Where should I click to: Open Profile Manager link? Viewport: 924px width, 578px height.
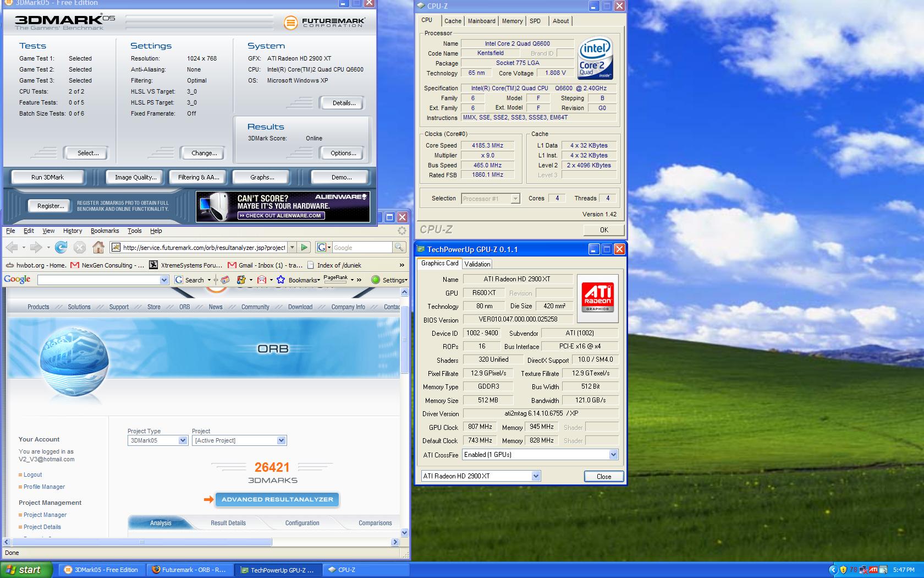click(44, 487)
